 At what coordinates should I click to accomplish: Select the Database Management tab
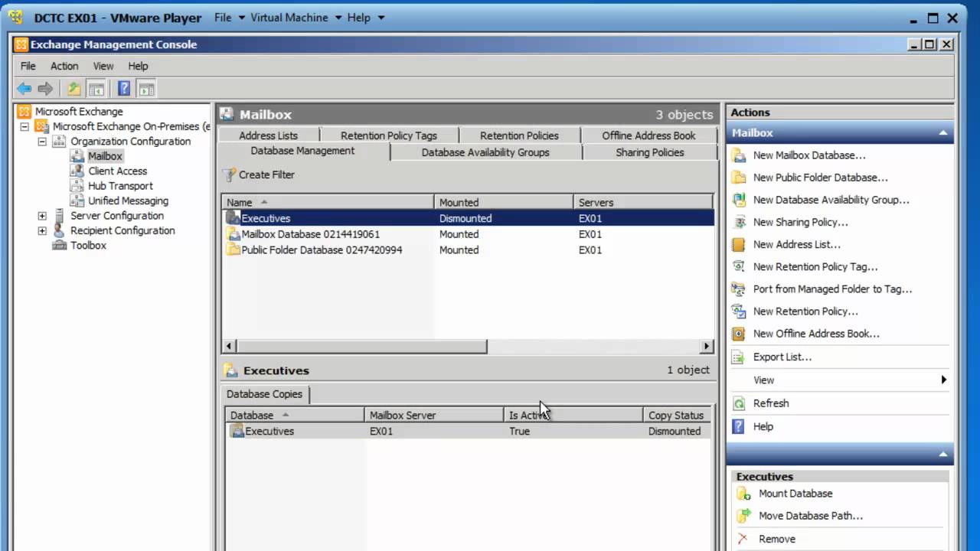tap(302, 152)
